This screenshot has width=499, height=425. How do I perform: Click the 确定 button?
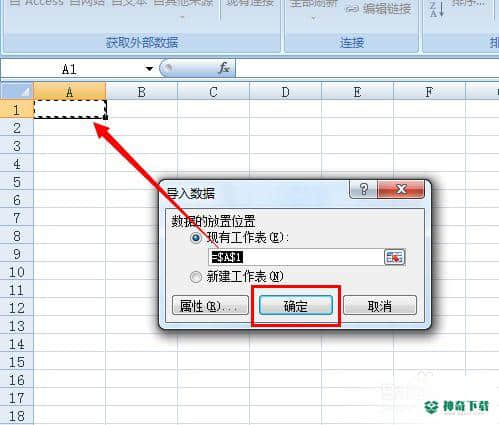(296, 305)
